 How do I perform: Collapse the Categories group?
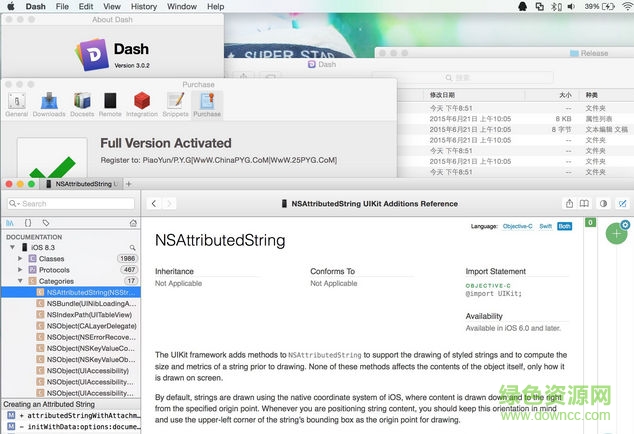pyautogui.click(x=20, y=281)
